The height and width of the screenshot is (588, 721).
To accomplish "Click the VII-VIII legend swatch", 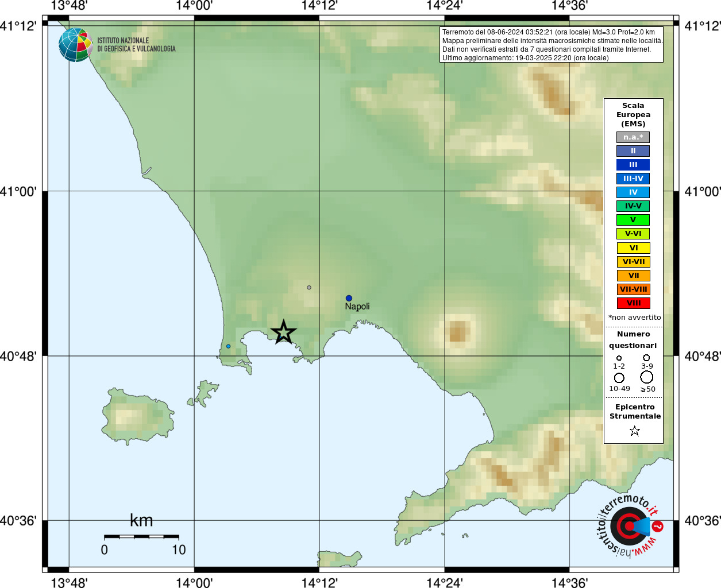I will [633, 289].
